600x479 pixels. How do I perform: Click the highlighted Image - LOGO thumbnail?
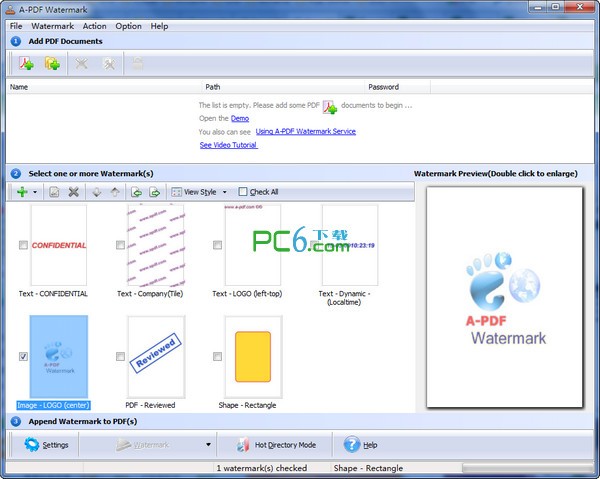(x=59, y=357)
